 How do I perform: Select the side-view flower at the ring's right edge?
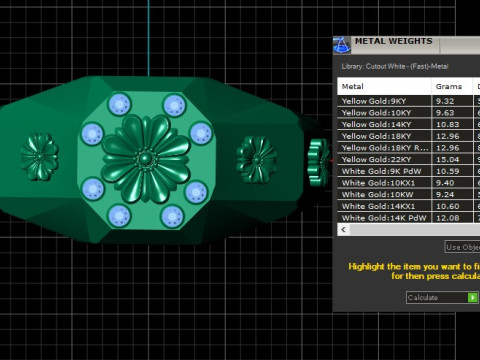tap(318, 163)
